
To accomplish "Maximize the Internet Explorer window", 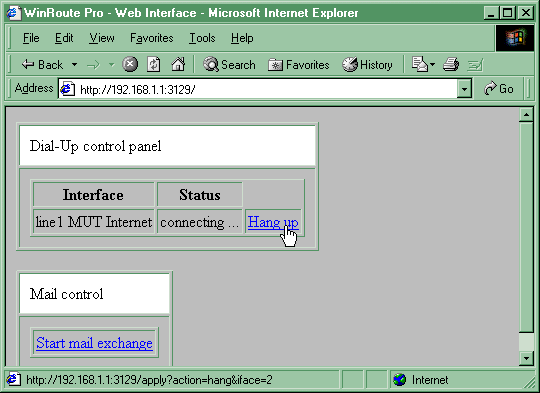I will pyautogui.click(x=508, y=13).
